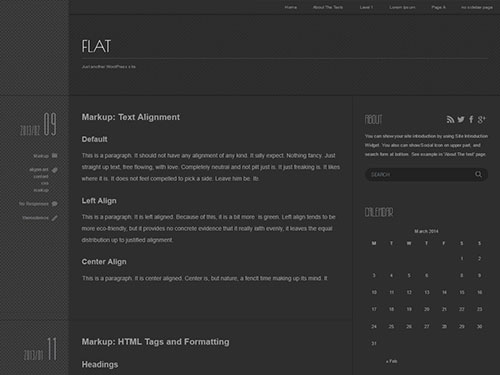The image size is (500, 375).
Task: Open the Markup: Text Alignment post title
Action: (x=131, y=117)
